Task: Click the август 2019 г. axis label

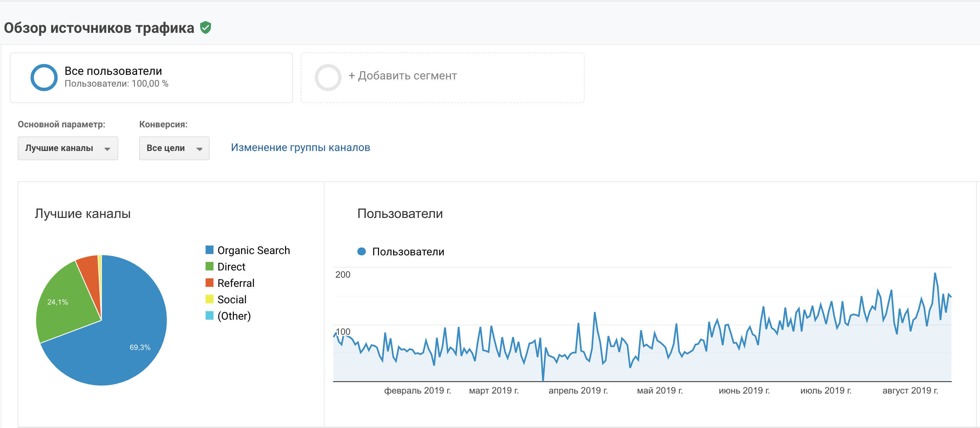Action: point(910,390)
